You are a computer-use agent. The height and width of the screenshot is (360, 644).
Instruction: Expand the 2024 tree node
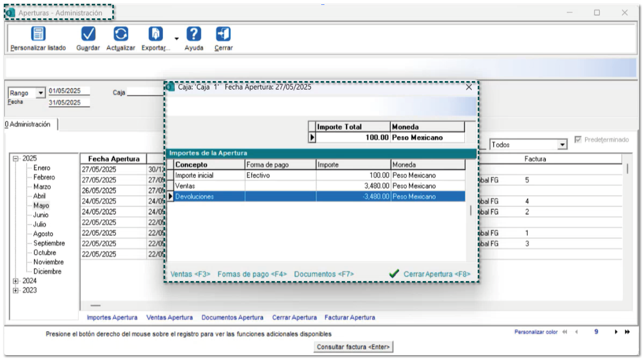coord(16,281)
